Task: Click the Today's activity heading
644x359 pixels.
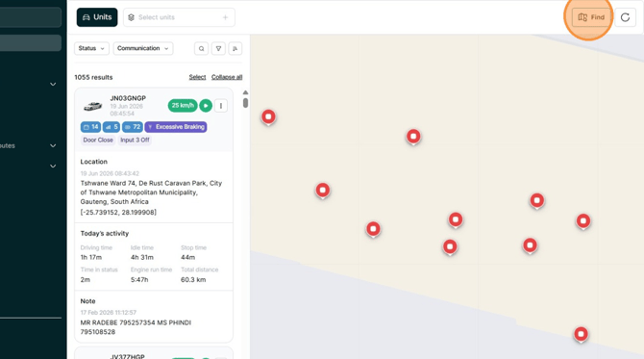Action: coord(105,233)
